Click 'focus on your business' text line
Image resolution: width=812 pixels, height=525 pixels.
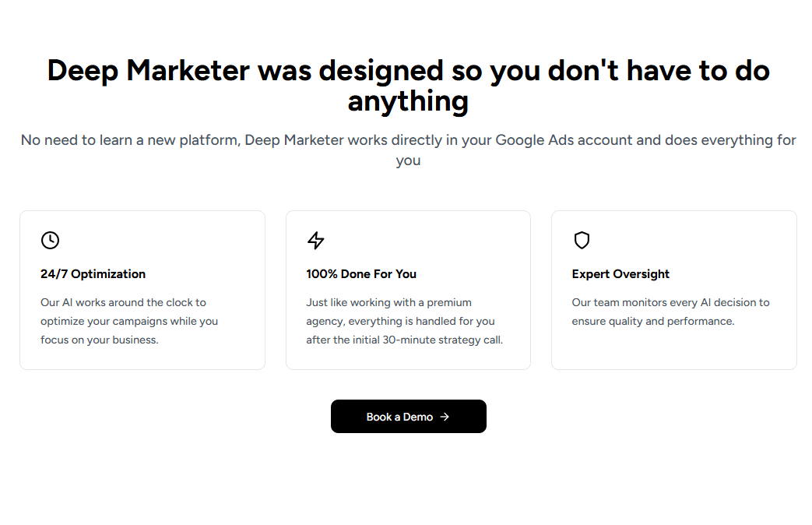99,340
